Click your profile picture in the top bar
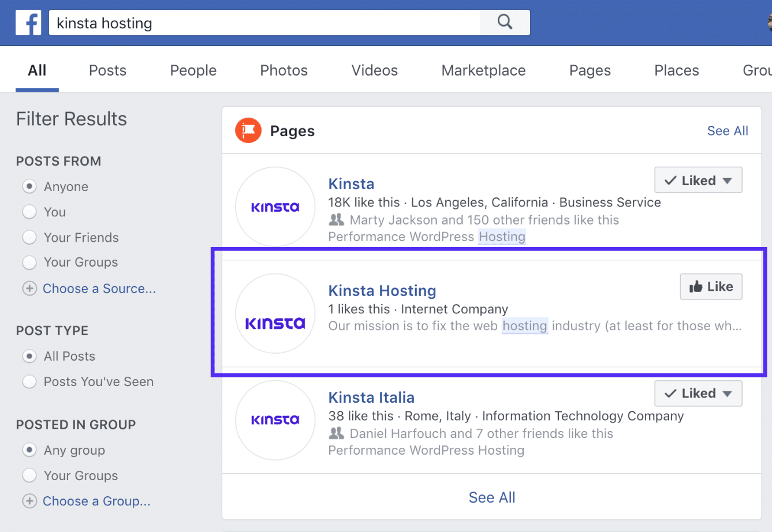The height and width of the screenshot is (532, 772). coord(768,23)
